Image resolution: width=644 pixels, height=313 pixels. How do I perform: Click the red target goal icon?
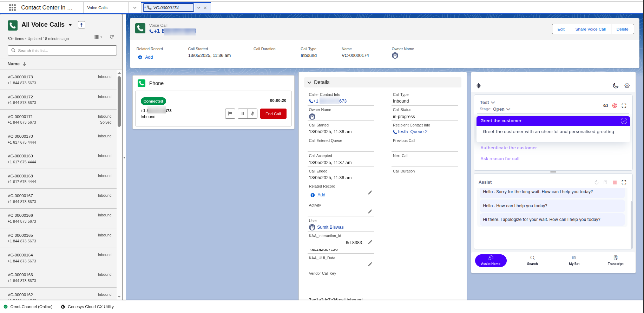coord(615,106)
